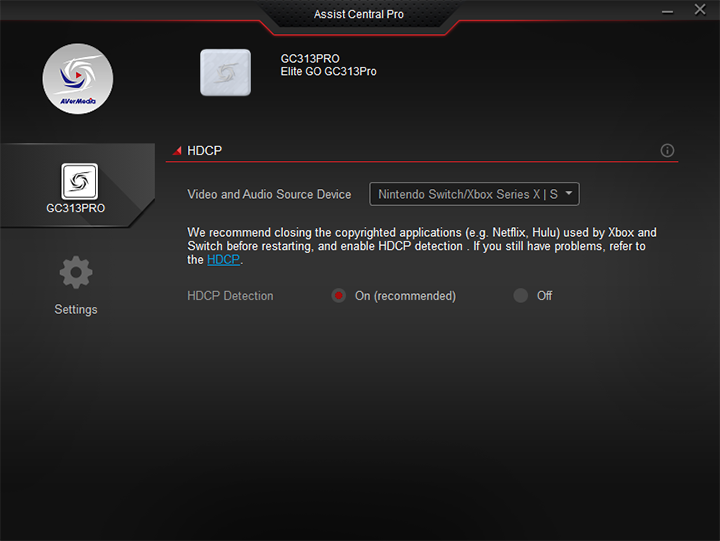The width and height of the screenshot is (720, 541).
Task: Switch to the Settings tab label
Action: (76, 310)
